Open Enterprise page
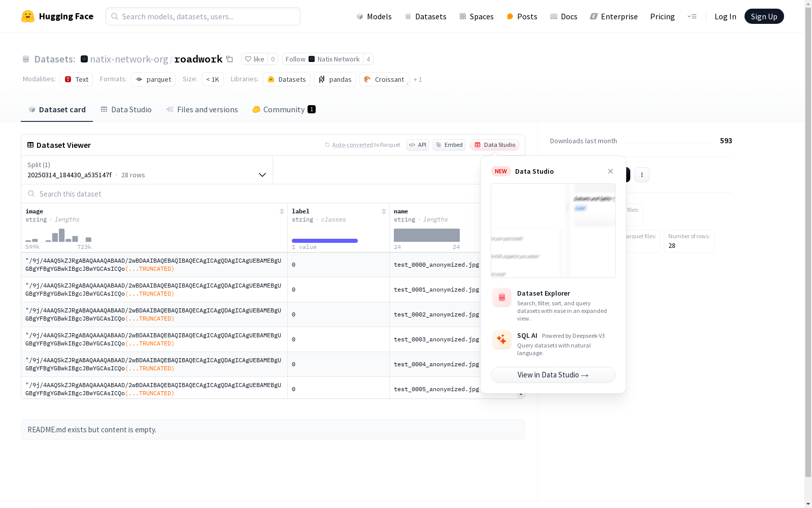The height and width of the screenshot is (508, 812). tap(614, 16)
